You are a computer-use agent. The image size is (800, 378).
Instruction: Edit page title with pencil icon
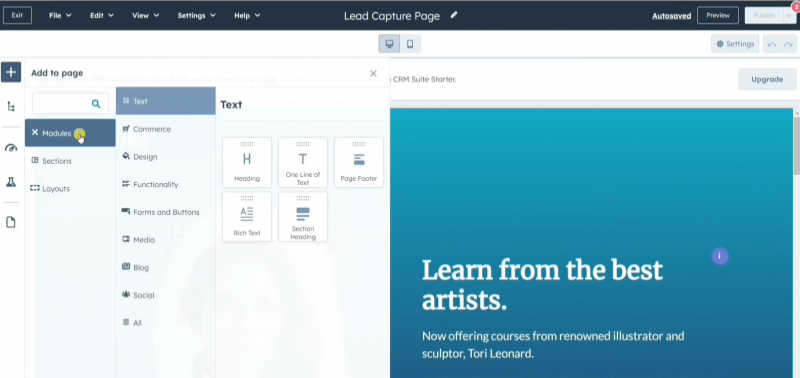[454, 15]
